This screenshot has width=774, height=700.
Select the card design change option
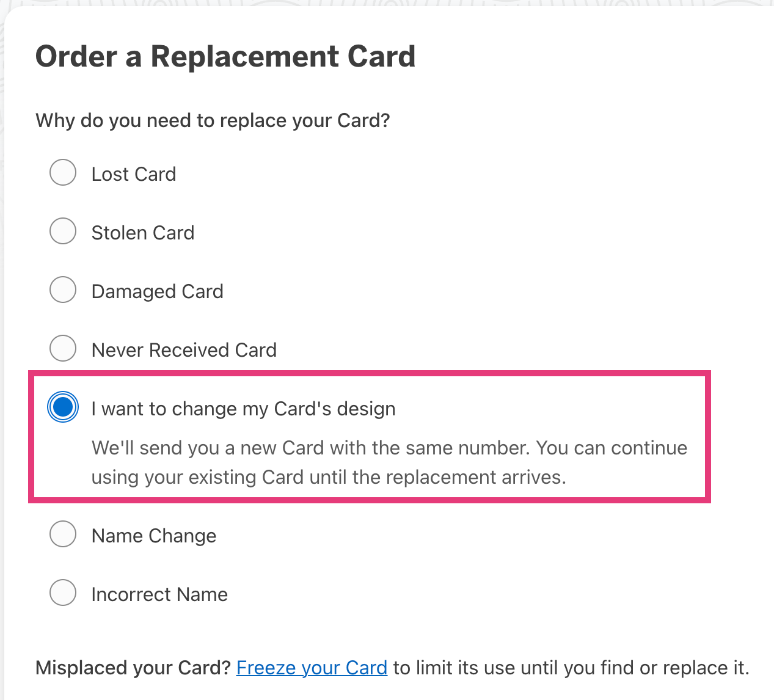tap(62, 407)
